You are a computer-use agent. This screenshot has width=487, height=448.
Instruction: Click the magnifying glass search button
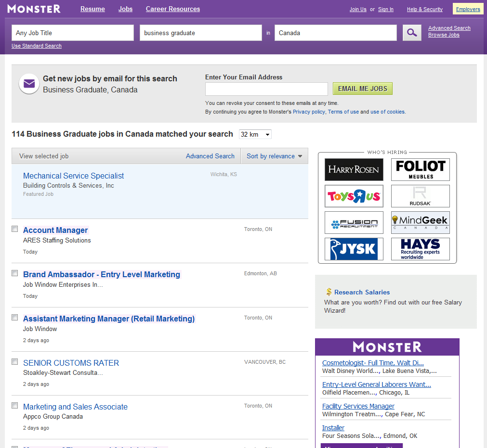(412, 33)
